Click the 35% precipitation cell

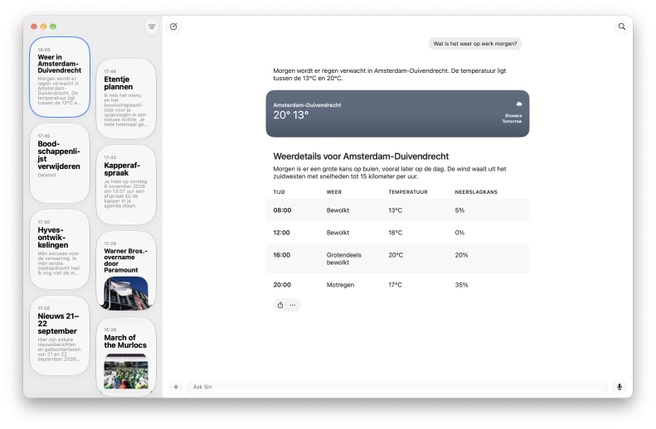pos(461,285)
